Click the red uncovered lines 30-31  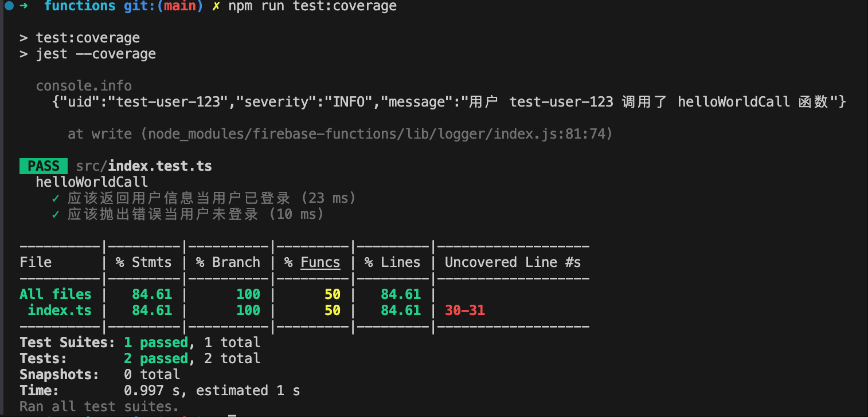(465, 310)
